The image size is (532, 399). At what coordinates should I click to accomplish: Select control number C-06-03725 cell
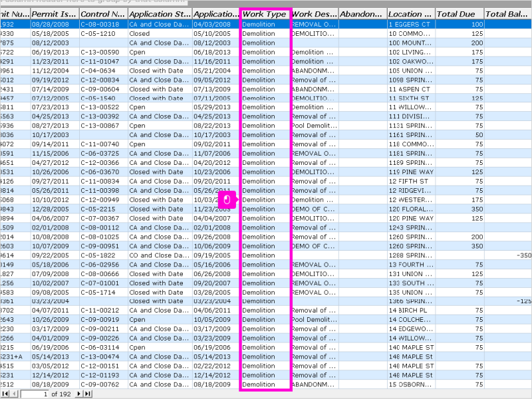click(103, 154)
